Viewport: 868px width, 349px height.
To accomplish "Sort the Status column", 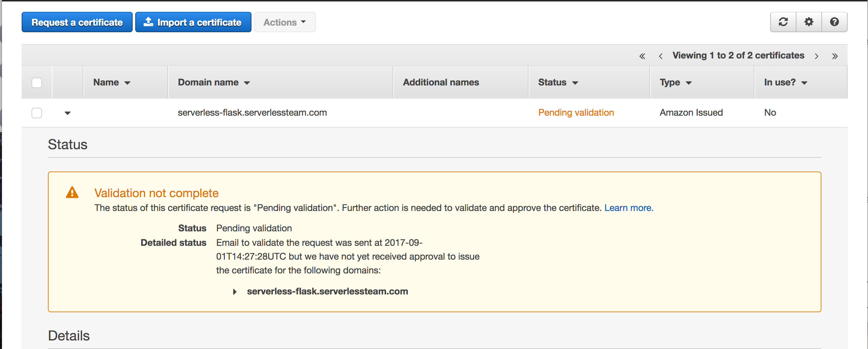I will pos(557,82).
